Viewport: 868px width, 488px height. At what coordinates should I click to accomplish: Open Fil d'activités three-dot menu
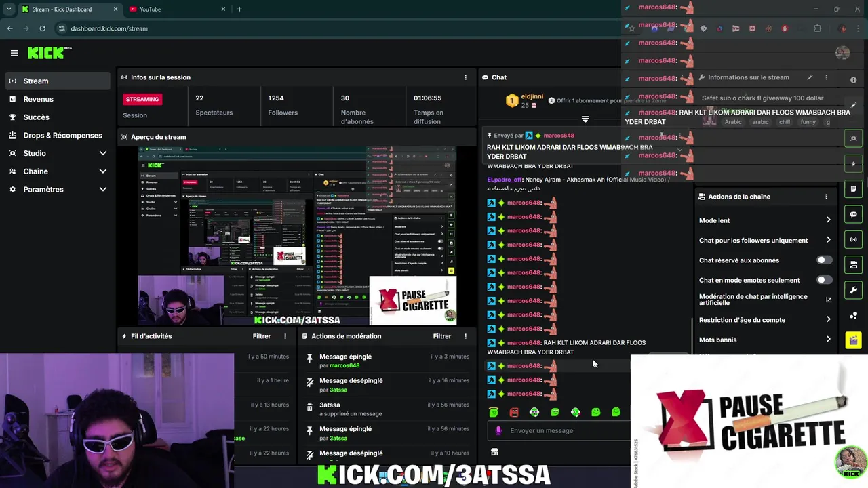[x=285, y=336]
